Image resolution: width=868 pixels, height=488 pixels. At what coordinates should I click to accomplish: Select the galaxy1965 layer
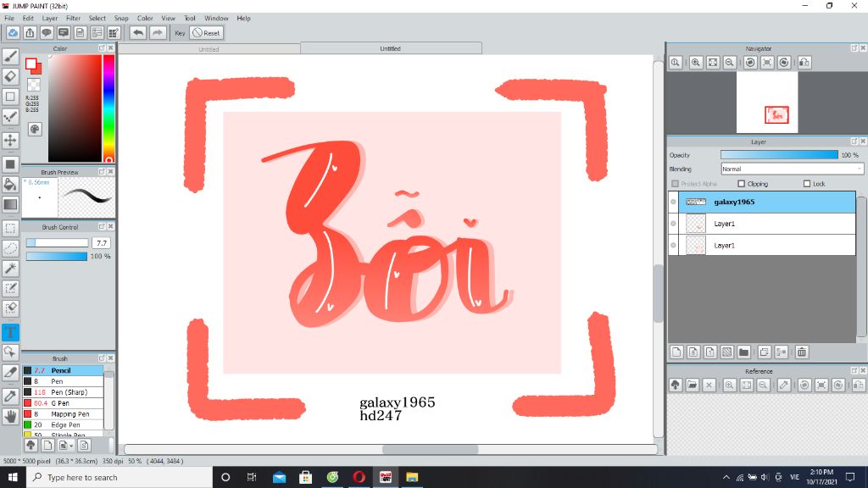point(762,202)
